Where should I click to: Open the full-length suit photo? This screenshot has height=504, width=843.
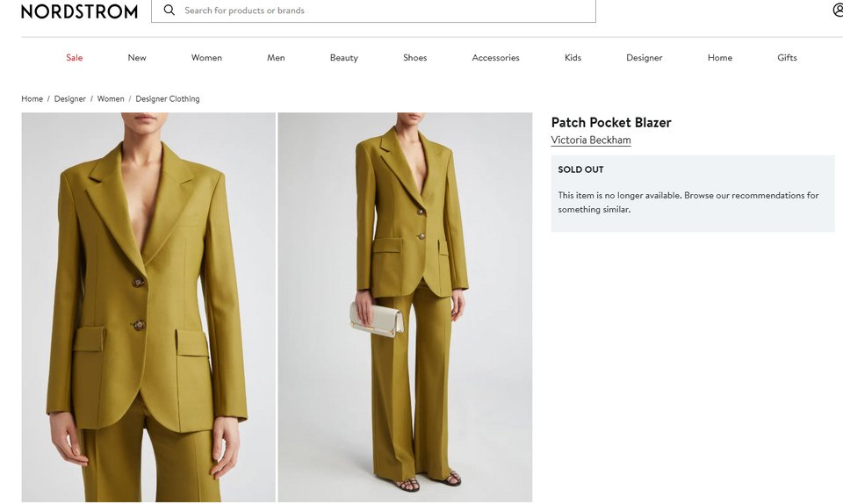click(x=405, y=307)
